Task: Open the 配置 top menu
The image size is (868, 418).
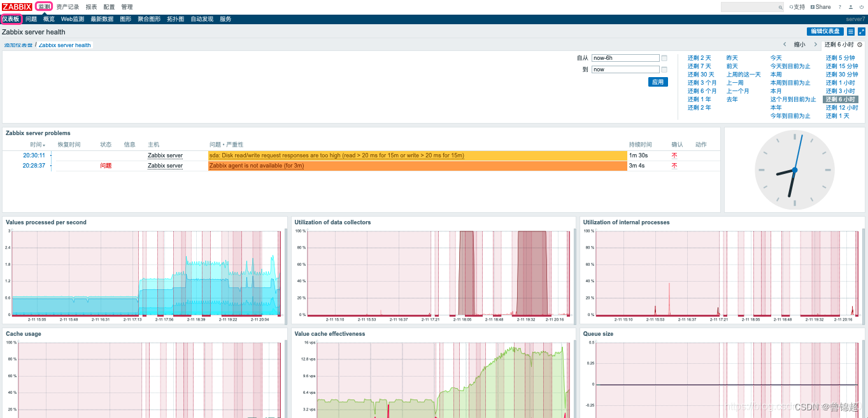Action: pyautogui.click(x=109, y=7)
